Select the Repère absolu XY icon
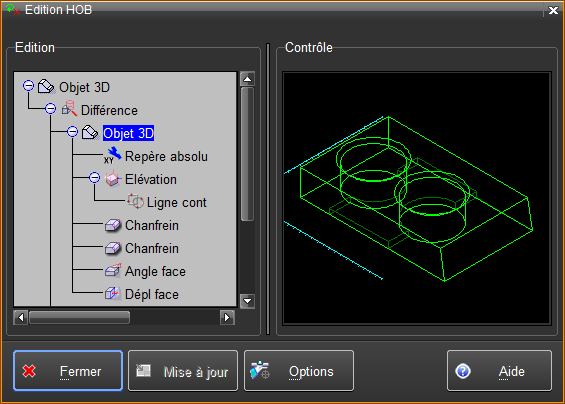The image size is (565, 404). click(x=113, y=155)
